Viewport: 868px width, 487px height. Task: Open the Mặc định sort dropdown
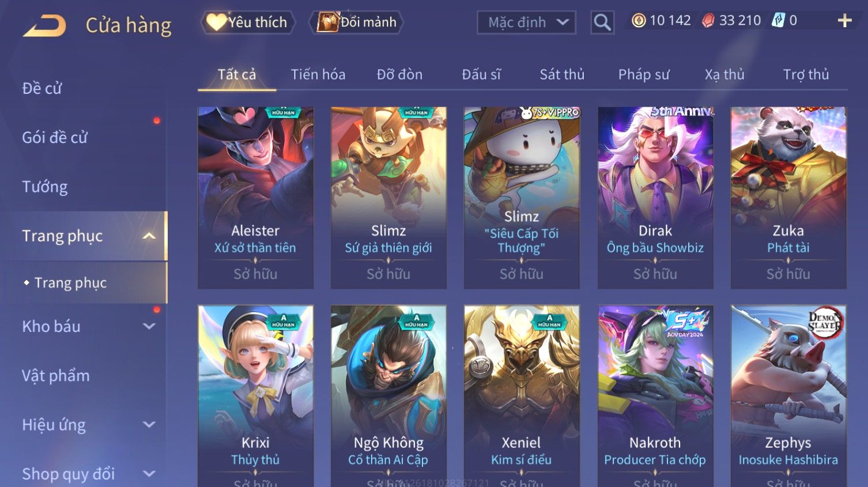(x=526, y=22)
